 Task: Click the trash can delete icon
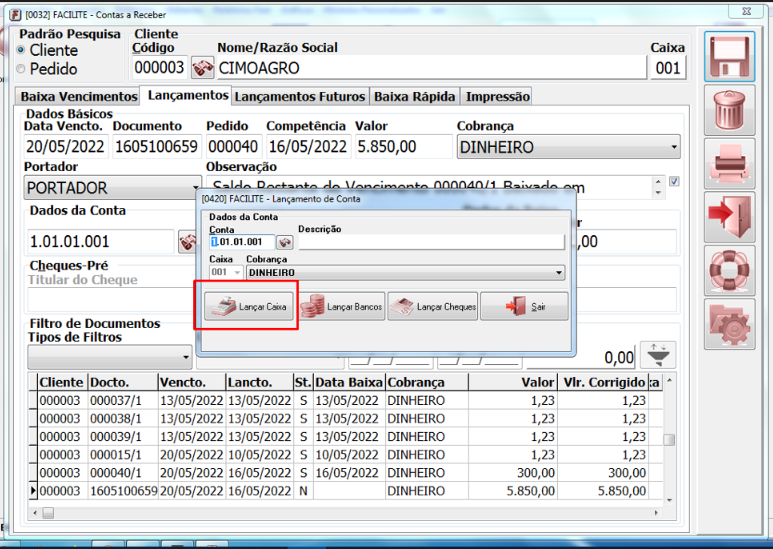728,110
